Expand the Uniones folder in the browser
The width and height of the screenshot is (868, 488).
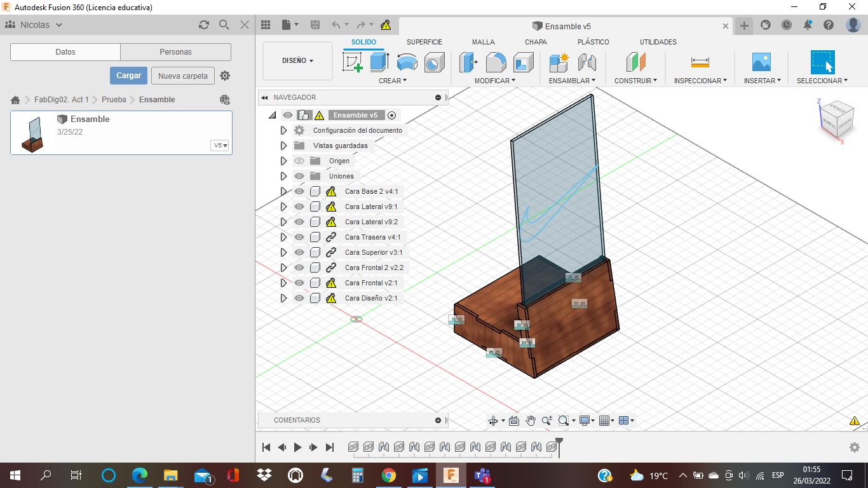tap(284, 176)
